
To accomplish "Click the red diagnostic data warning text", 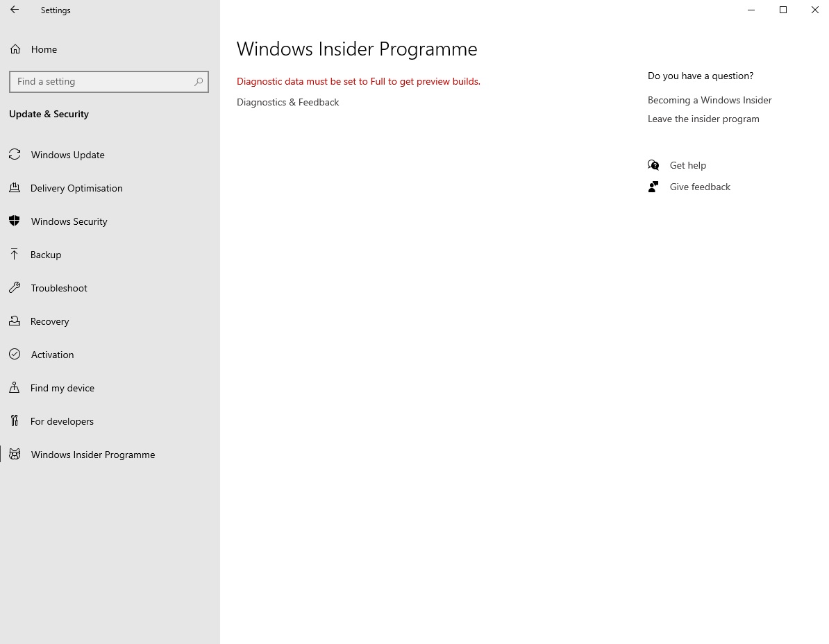I will [358, 81].
